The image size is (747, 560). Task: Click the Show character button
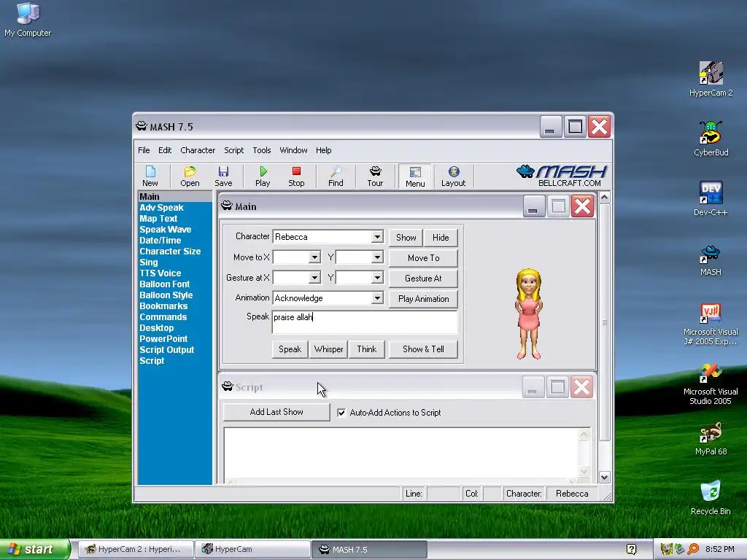pyautogui.click(x=406, y=237)
